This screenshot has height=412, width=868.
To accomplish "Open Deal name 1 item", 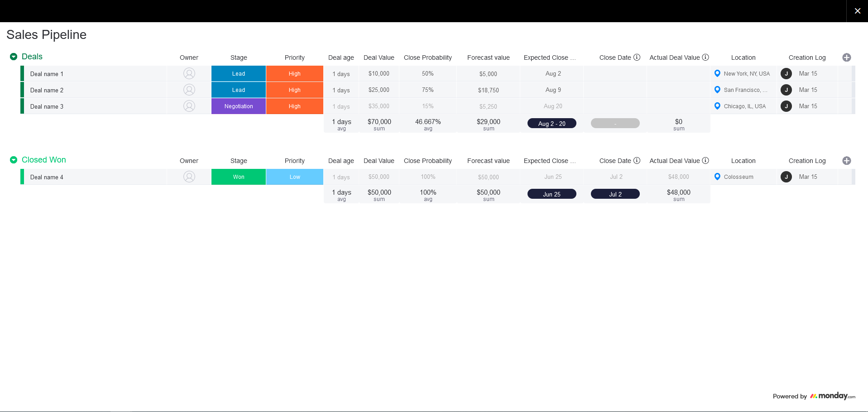I will pos(47,74).
